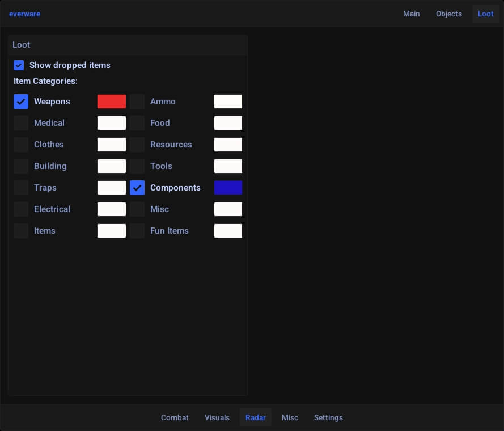Viewport: 504px width, 431px height.
Task: Enable the Ammo category checkbox
Action: click(137, 102)
